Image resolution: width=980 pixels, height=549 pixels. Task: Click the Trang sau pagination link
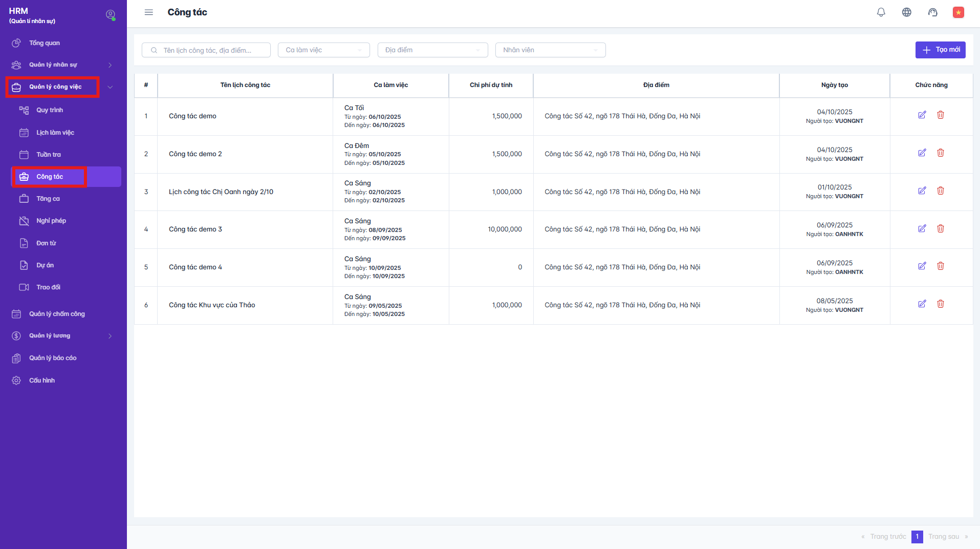[944, 537]
